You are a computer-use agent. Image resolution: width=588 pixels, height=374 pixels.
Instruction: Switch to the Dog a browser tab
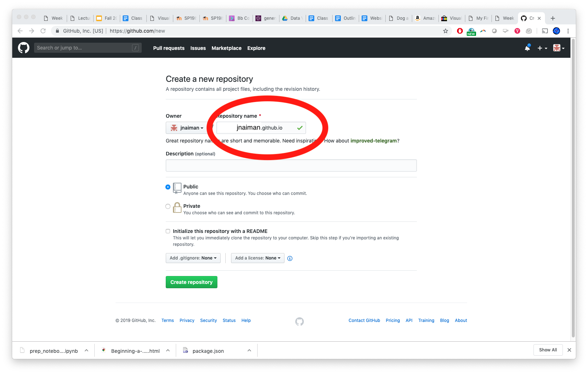pyautogui.click(x=399, y=18)
